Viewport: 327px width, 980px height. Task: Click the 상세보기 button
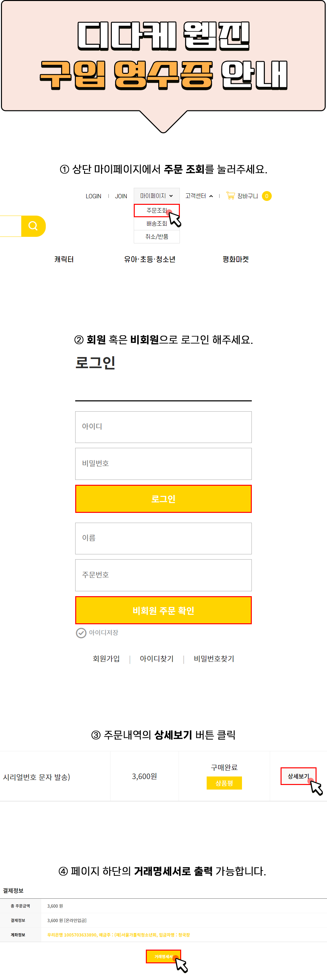(298, 776)
